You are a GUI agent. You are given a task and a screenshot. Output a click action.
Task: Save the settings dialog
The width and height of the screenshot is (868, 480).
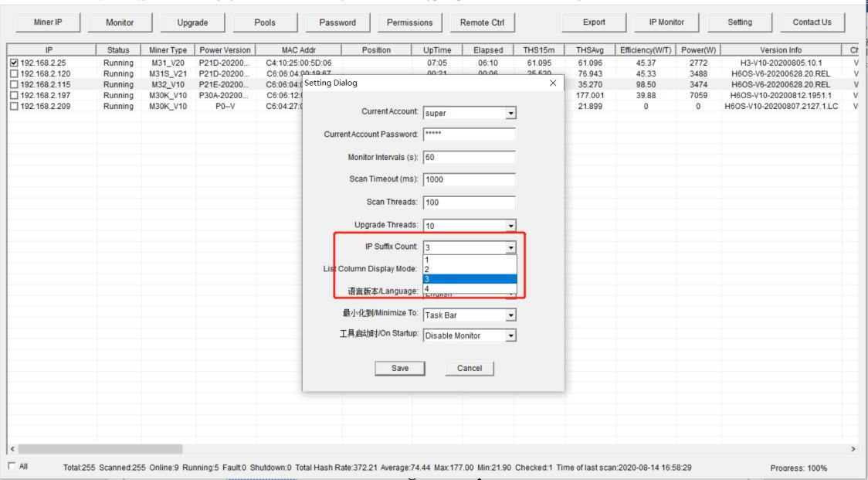(401, 368)
